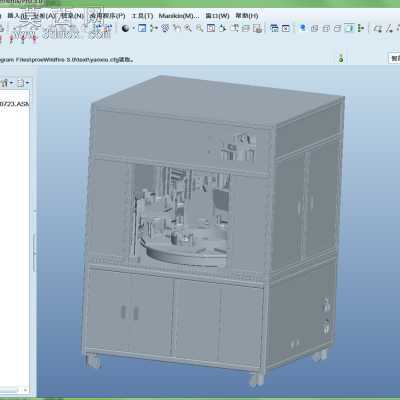Click the green status light icon
Screen dimensions: 400x400
coord(341,59)
